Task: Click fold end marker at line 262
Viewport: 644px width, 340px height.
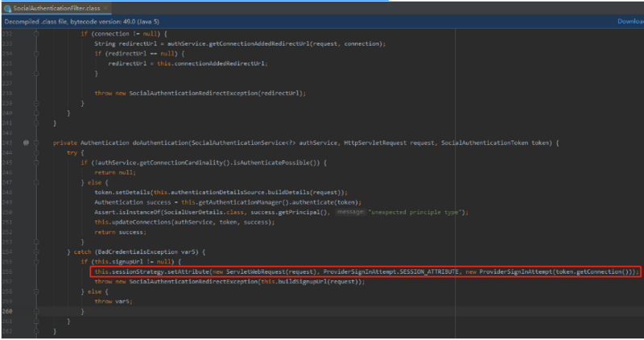Action: pyautogui.click(x=36, y=331)
